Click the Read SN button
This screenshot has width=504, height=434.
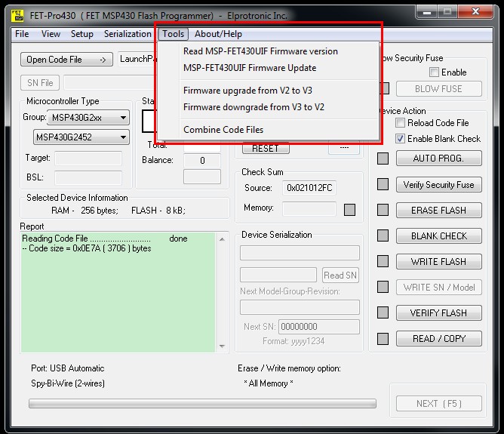tap(340, 275)
